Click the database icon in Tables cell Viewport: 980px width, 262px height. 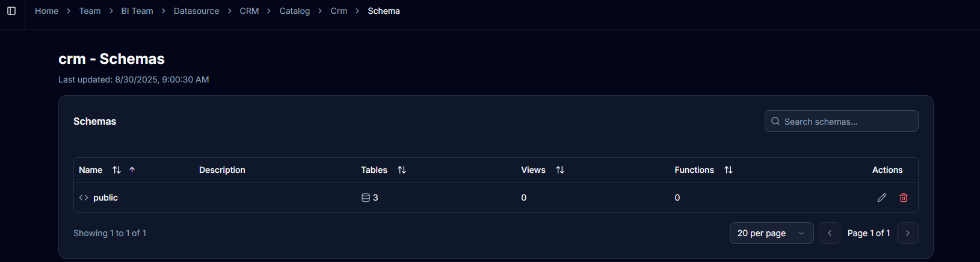click(x=365, y=198)
